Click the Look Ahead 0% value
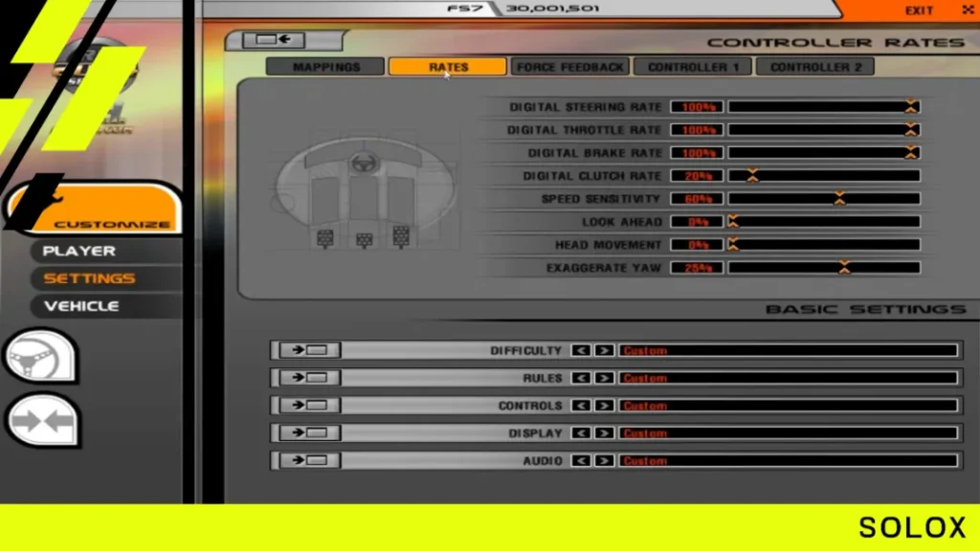This screenshot has height=551, width=980. click(x=697, y=222)
